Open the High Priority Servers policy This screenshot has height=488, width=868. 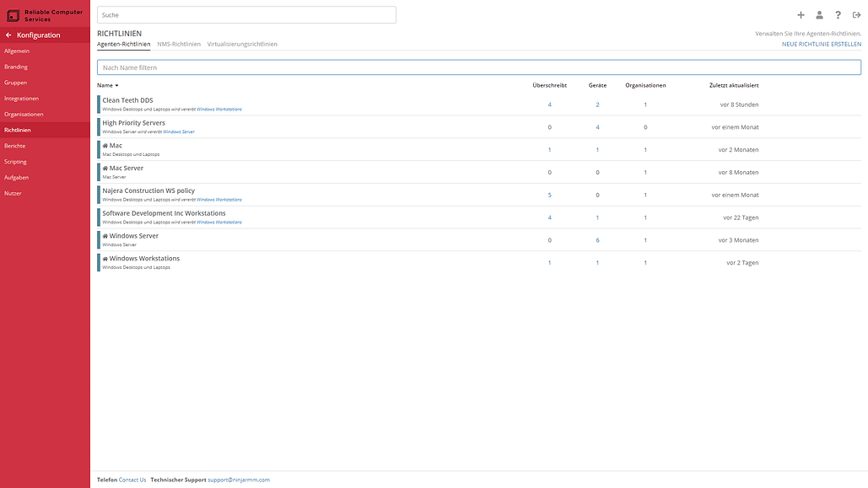pyautogui.click(x=133, y=123)
